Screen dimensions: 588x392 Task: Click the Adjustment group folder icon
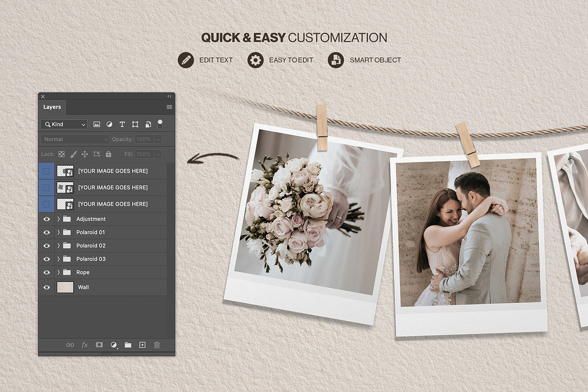67,219
